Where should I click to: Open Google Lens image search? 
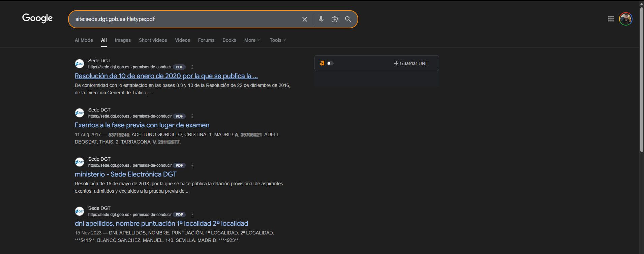[334, 19]
